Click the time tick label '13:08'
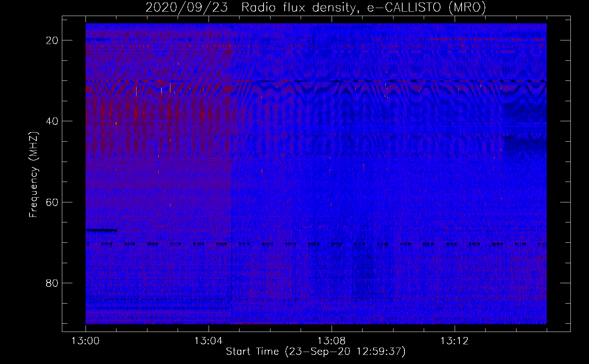The image size is (589, 364). pos(331,341)
